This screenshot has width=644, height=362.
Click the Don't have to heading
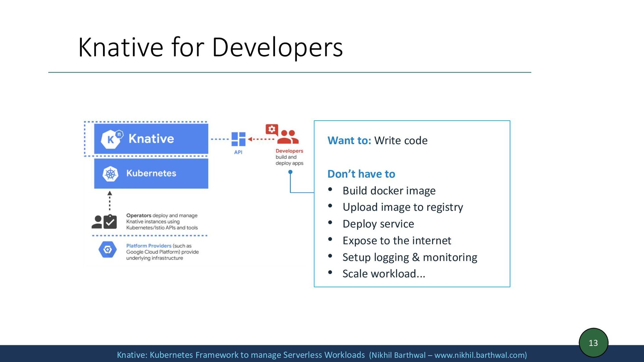[x=361, y=174]
